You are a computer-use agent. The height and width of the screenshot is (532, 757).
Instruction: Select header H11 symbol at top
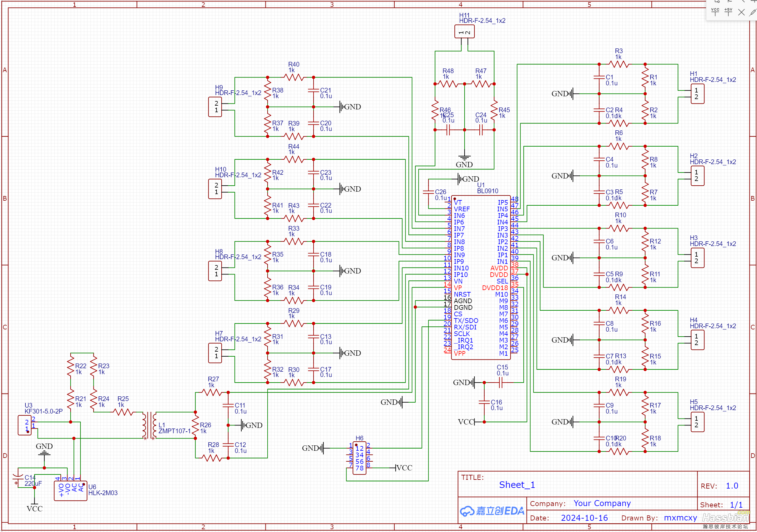(x=465, y=32)
